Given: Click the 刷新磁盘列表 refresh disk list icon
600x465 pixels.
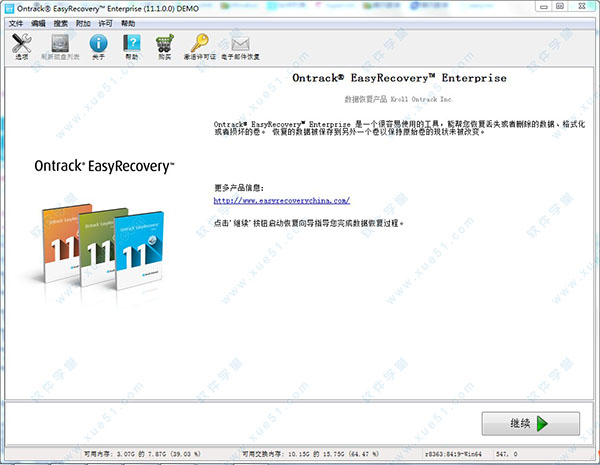Looking at the screenshot, I should 60,45.
